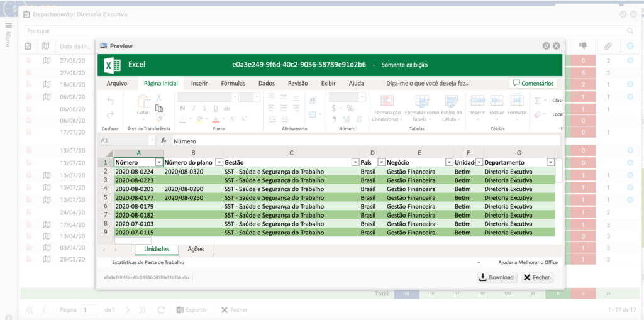Click the Colar paste clipboard icon

tap(143, 101)
